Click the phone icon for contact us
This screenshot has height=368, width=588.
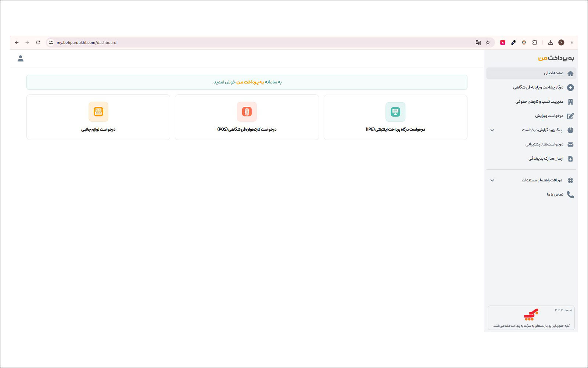click(570, 194)
